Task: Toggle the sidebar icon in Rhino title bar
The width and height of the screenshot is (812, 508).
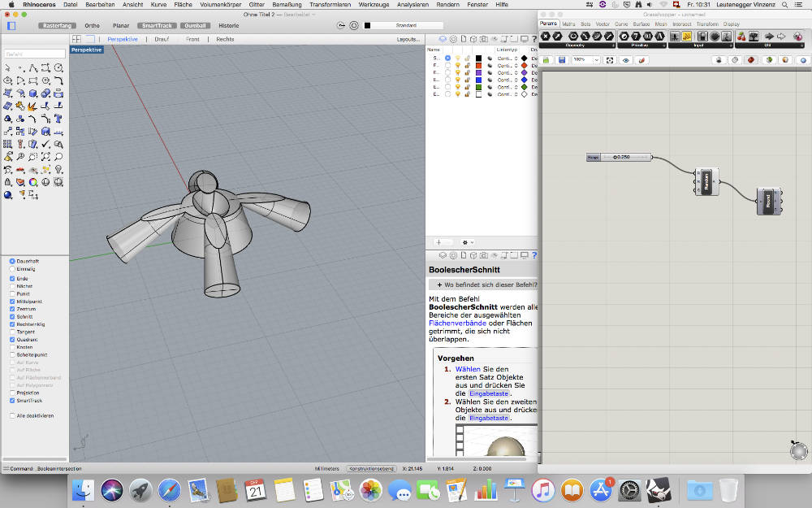Action: point(11,25)
